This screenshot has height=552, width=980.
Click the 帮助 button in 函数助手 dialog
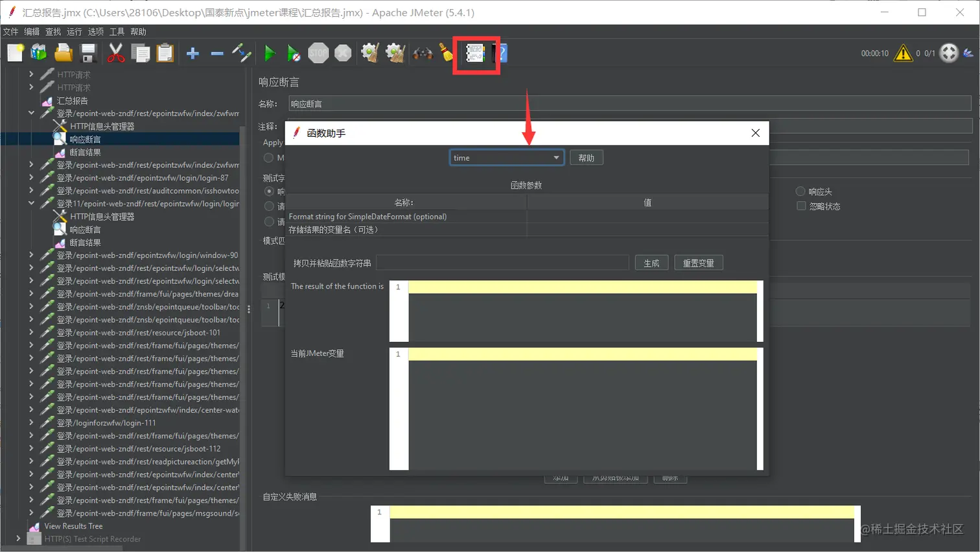tap(587, 158)
